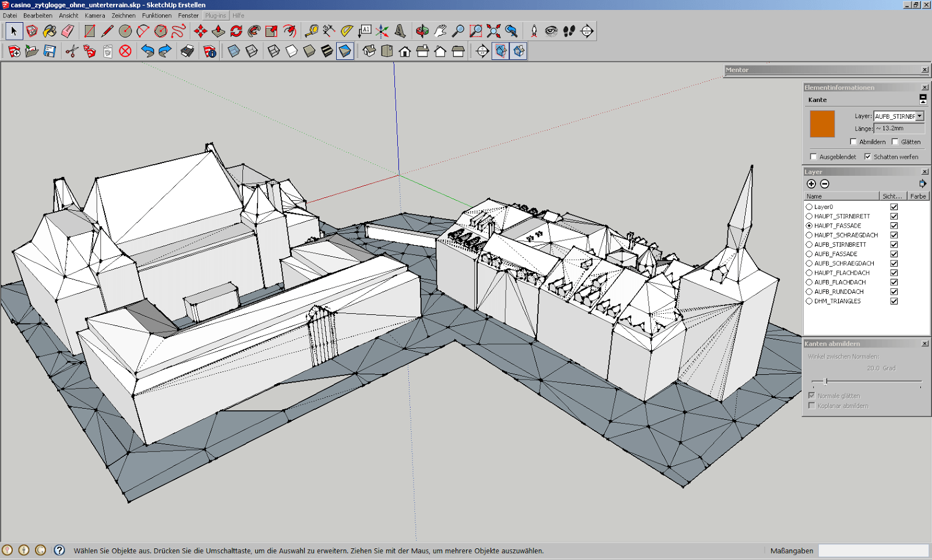
Task: Click the orange material color swatch
Action: 822,124
